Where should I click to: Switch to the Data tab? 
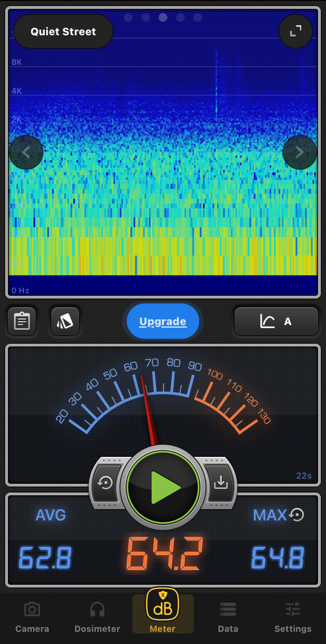228,617
